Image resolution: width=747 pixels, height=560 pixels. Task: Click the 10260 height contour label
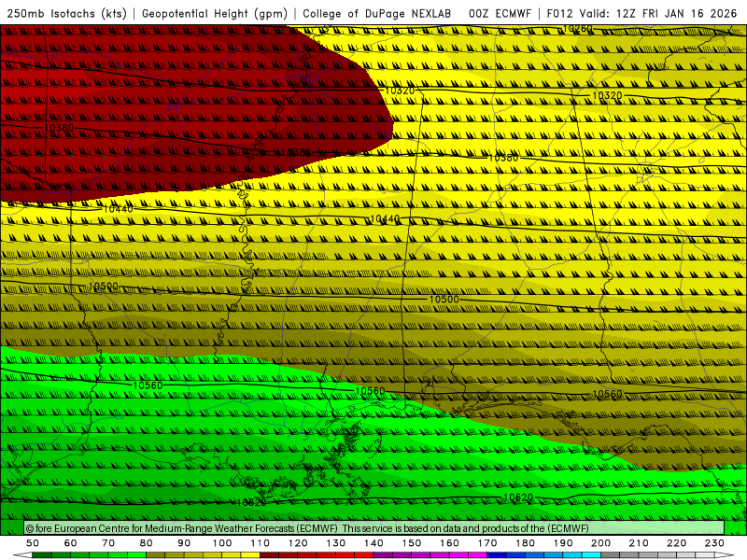(578, 29)
